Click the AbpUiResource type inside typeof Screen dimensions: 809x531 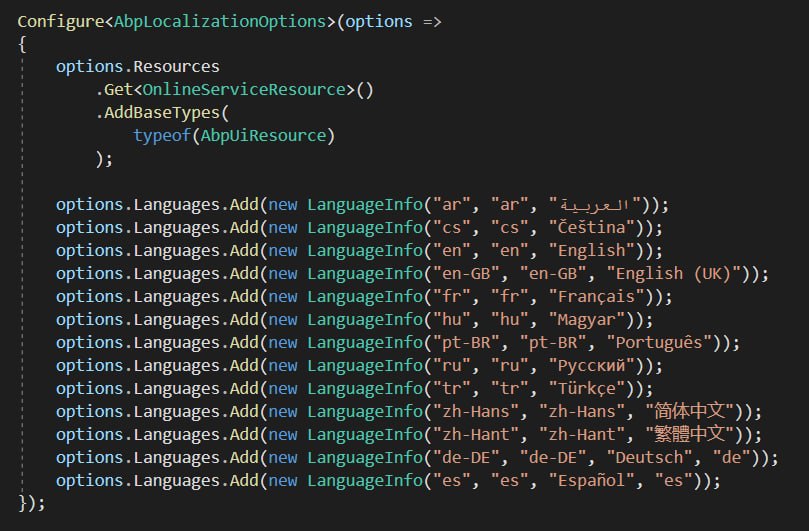pyautogui.click(x=264, y=136)
